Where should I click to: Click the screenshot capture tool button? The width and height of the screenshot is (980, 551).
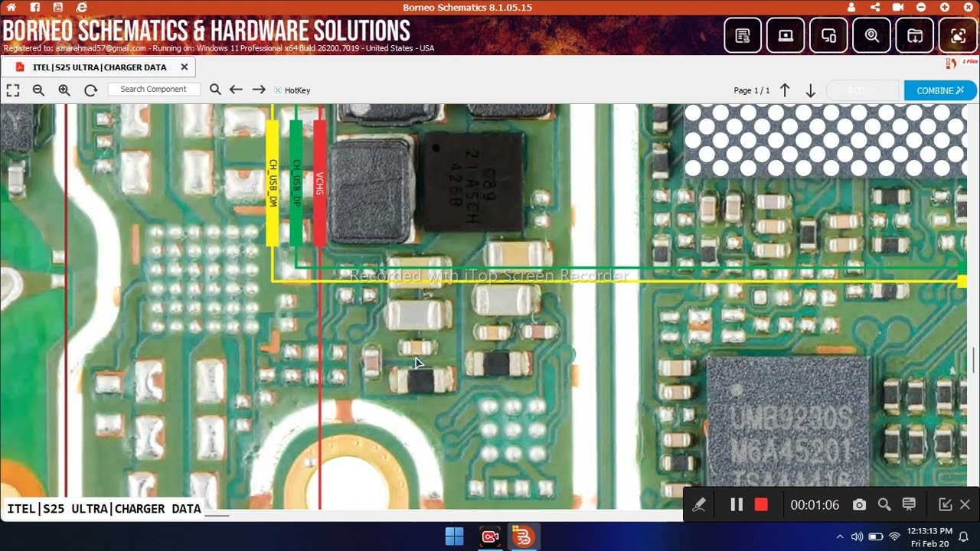pyautogui.click(x=958, y=35)
